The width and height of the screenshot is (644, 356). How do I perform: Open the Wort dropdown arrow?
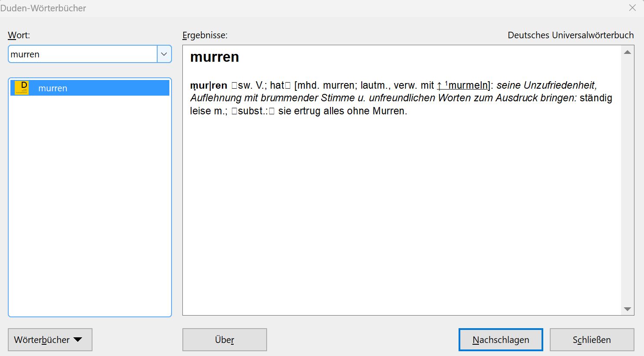click(164, 54)
